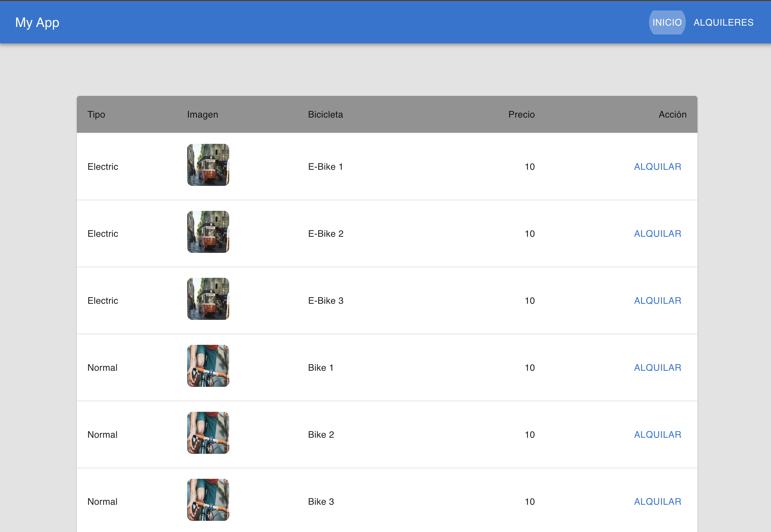Click the E-Bike 3 thumbnail image
The image size is (771, 532).
[208, 299]
